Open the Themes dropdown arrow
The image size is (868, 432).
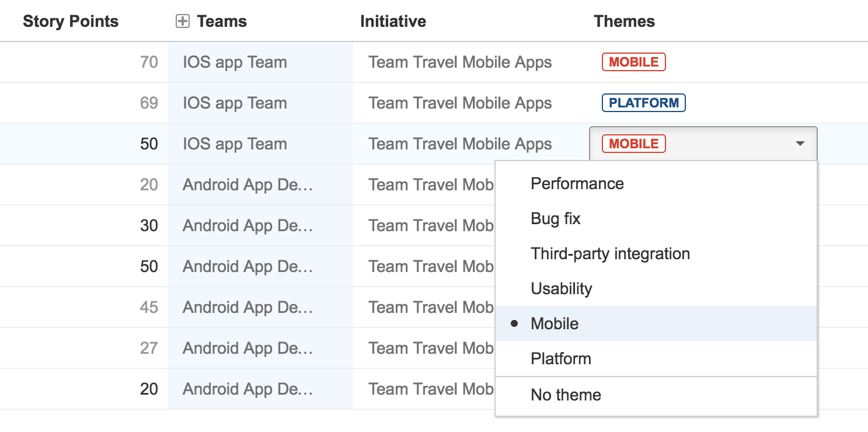click(800, 144)
